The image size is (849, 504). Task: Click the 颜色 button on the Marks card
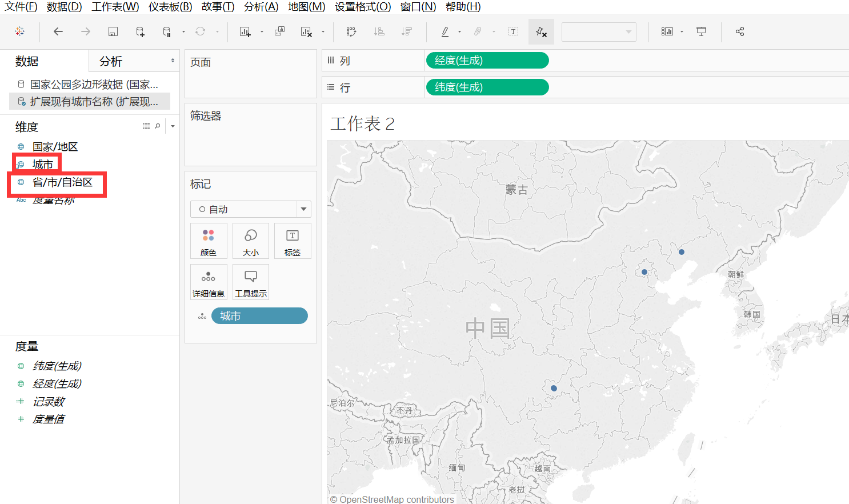pyautogui.click(x=209, y=241)
